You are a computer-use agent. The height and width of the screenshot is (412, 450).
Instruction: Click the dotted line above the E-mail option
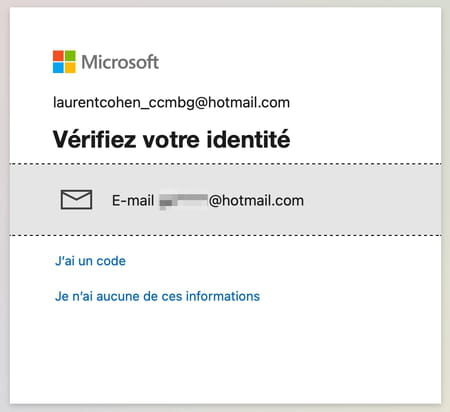(x=225, y=164)
